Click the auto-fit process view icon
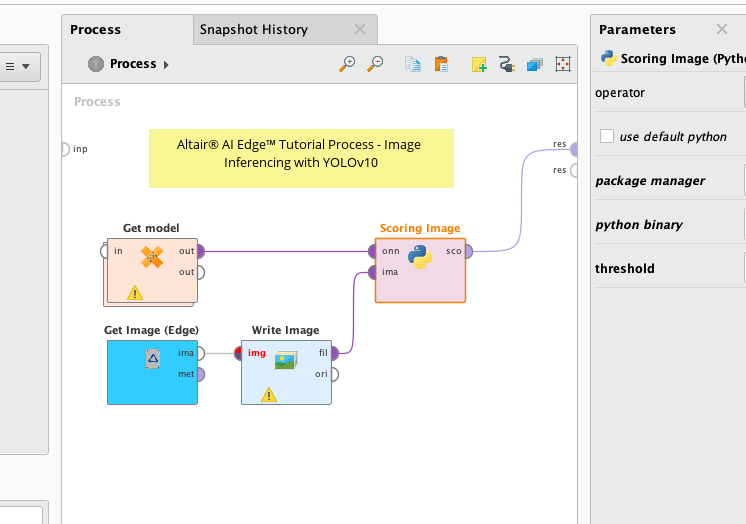This screenshot has width=746, height=524. pyautogui.click(x=564, y=64)
